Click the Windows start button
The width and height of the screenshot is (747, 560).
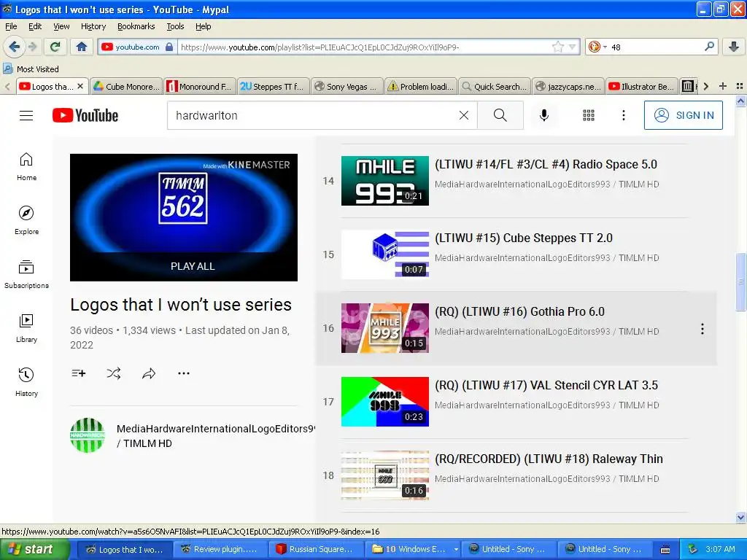click(35, 549)
